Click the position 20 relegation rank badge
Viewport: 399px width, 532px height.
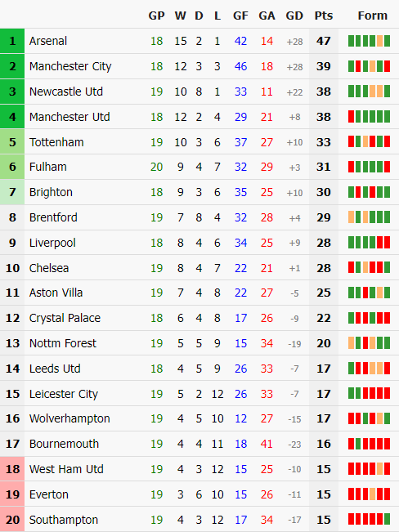pyautogui.click(x=12, y=519)
